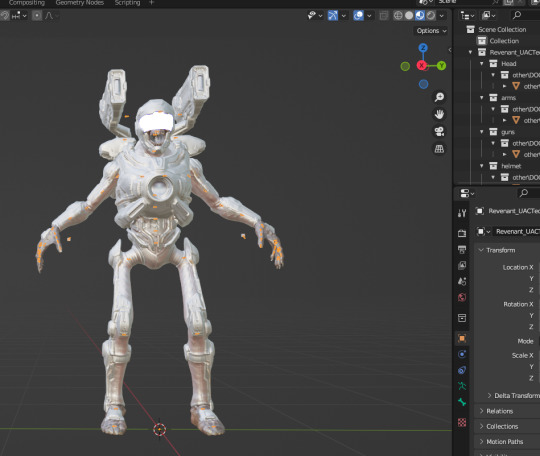The image size is (540, 456).
Task: Toggle show gizmo button
Action: [x=333, y=15]
